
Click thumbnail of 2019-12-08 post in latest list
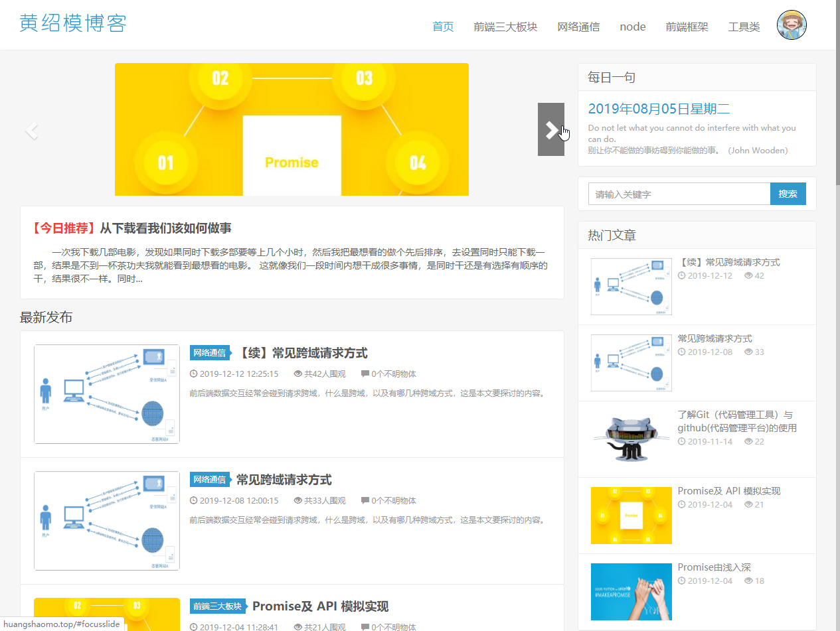107,521
